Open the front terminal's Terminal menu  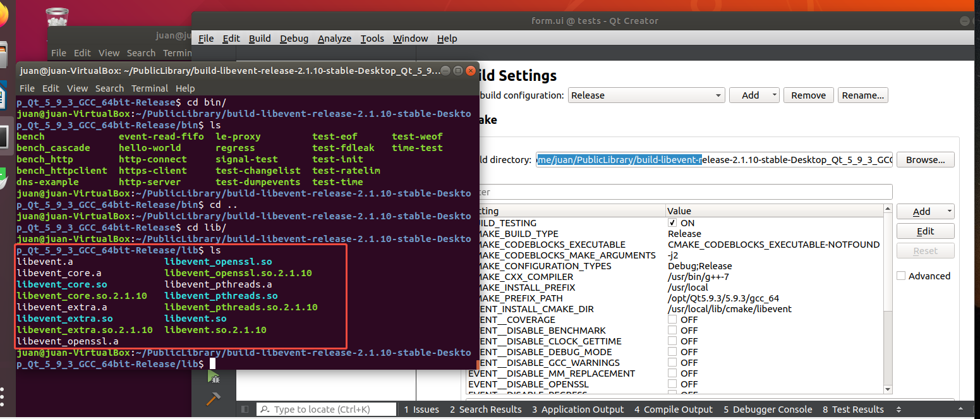150,88
